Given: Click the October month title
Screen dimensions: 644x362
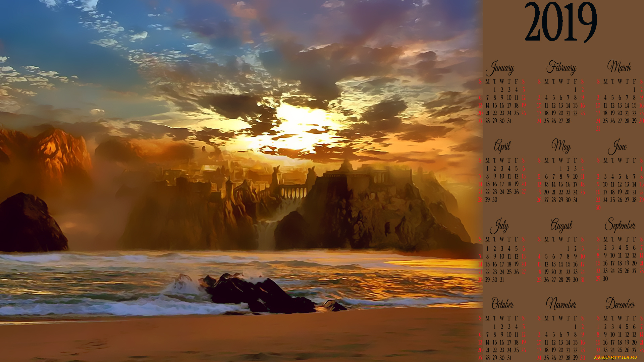Looking at the screenshot, I should 502,304.
